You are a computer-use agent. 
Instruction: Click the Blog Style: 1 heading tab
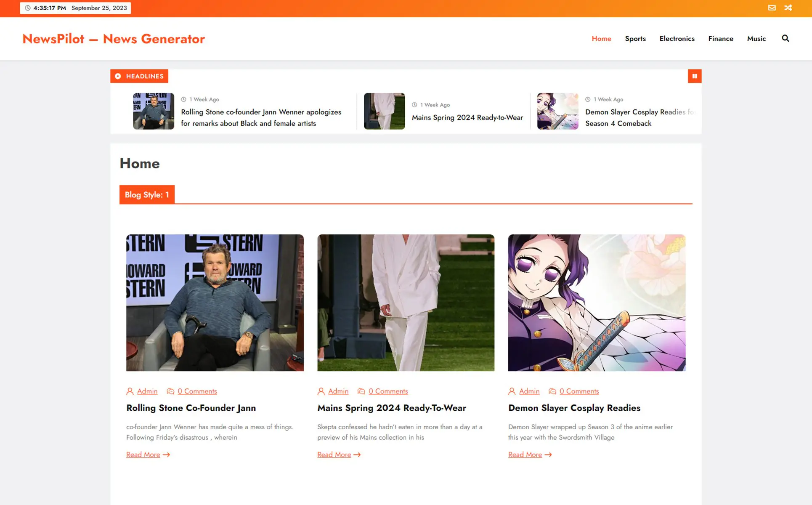(x=147, y=195)
